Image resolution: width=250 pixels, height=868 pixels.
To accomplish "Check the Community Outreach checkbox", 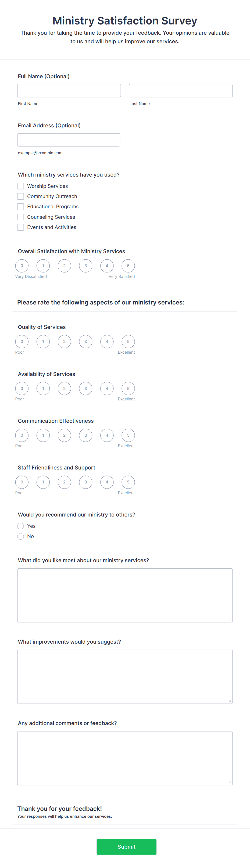I will coord(20,196).
